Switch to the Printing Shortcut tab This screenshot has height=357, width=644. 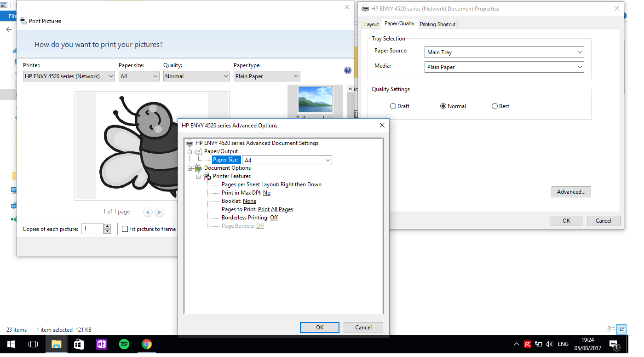coord(437,24)
